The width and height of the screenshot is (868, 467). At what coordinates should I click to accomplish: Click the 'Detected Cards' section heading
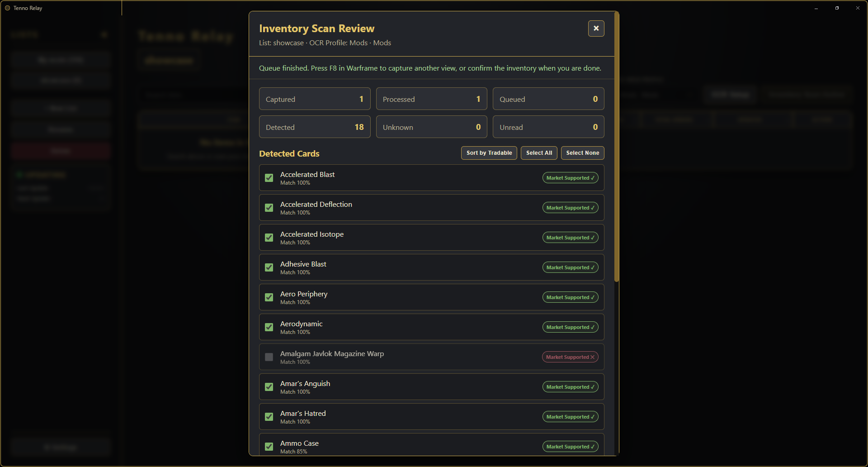point(289,153)
